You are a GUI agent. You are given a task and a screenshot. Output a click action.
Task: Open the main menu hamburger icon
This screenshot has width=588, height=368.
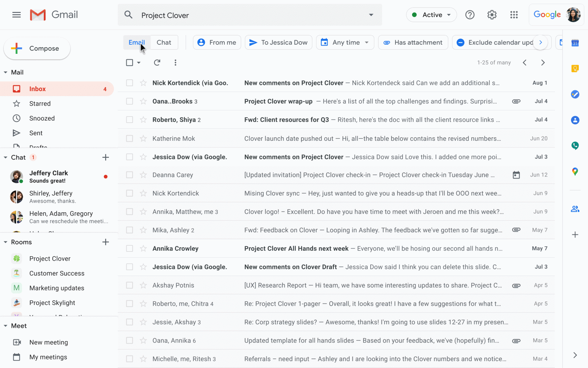(16, 15)
